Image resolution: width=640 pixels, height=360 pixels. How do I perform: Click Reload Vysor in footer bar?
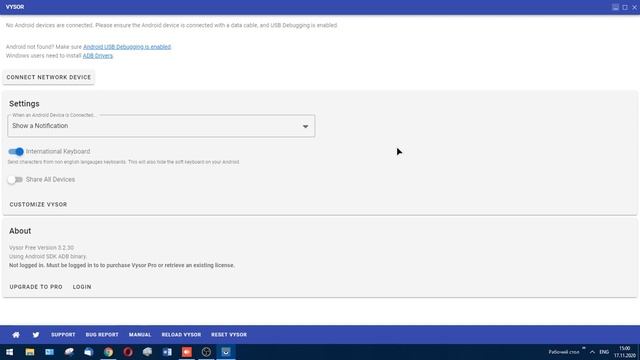181,335
